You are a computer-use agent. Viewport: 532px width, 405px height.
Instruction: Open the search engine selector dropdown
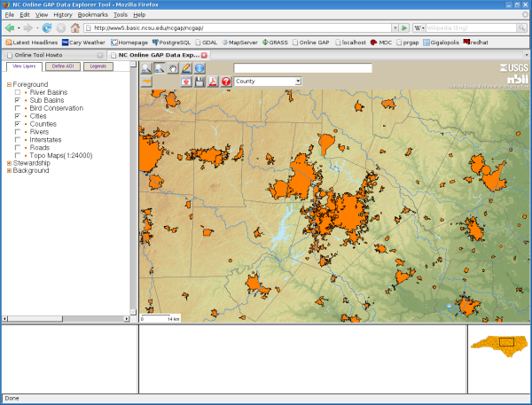pyautogui.click(x=419, y=27)
